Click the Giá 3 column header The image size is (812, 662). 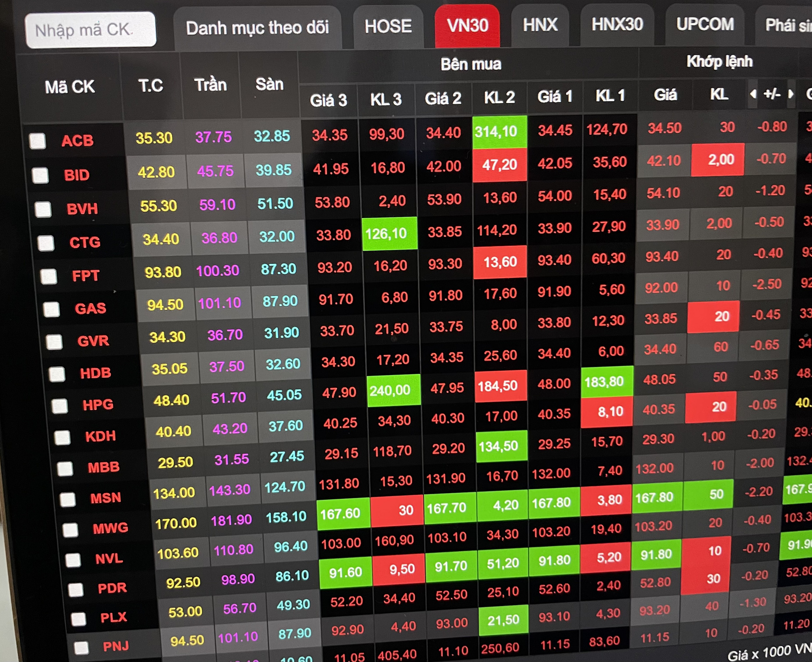328,100
